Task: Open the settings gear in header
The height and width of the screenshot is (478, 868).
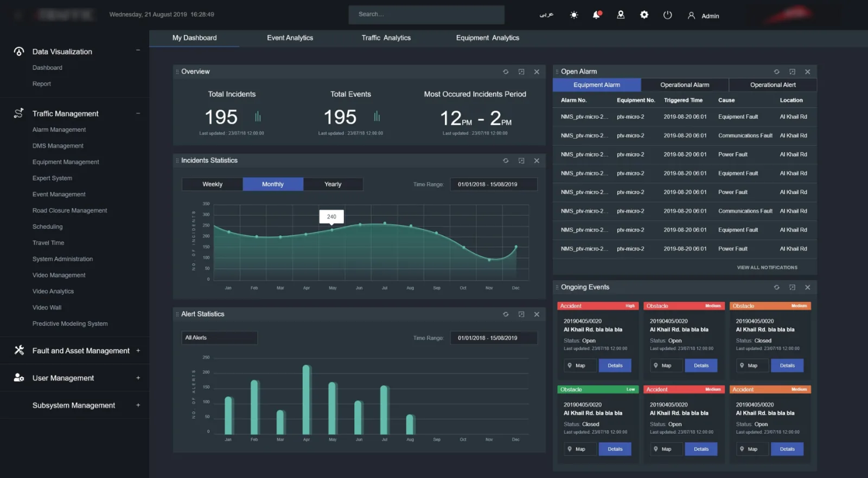Action: [644, 15]
